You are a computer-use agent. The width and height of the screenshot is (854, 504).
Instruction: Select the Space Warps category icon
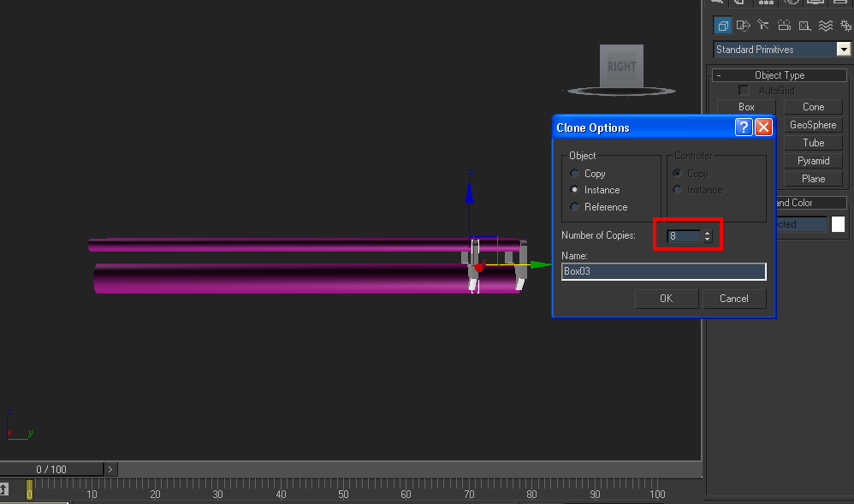[826, 26]
